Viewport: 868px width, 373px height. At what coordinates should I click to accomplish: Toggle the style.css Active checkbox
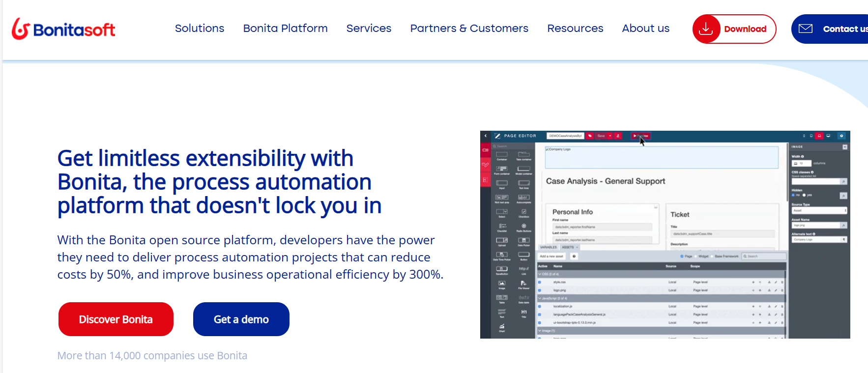coord(540,282)
